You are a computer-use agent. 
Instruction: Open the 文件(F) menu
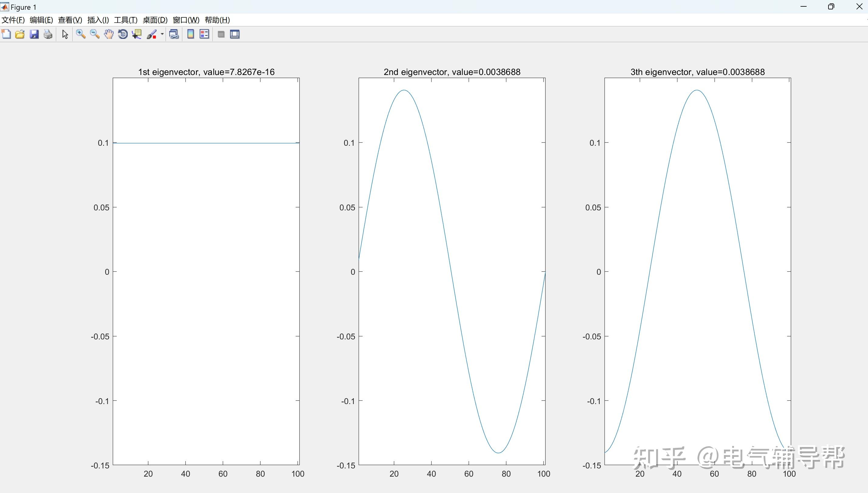(x=13, y=20)
